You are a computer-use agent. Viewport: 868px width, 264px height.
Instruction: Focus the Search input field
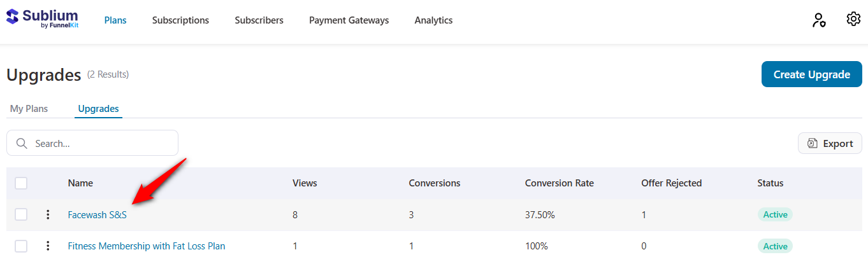tap(102, 144)
